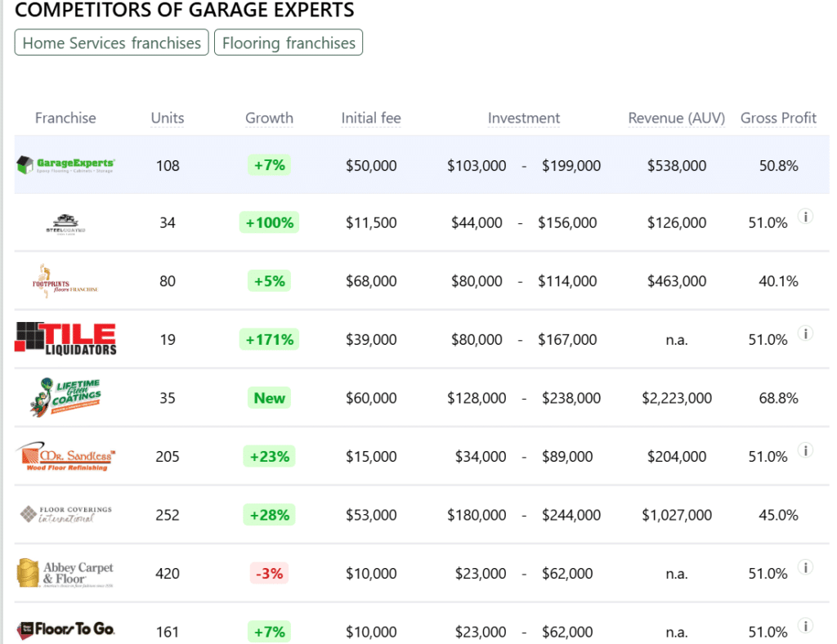Open the GarageExperts franchise logo
The height and width of the screenshot is (644, 837).
coord(65,165)
